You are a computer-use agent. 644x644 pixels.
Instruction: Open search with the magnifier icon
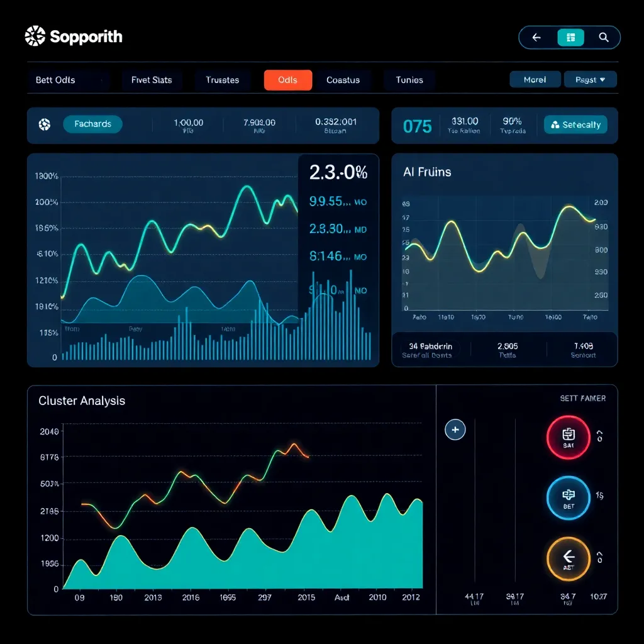(604, 38)
